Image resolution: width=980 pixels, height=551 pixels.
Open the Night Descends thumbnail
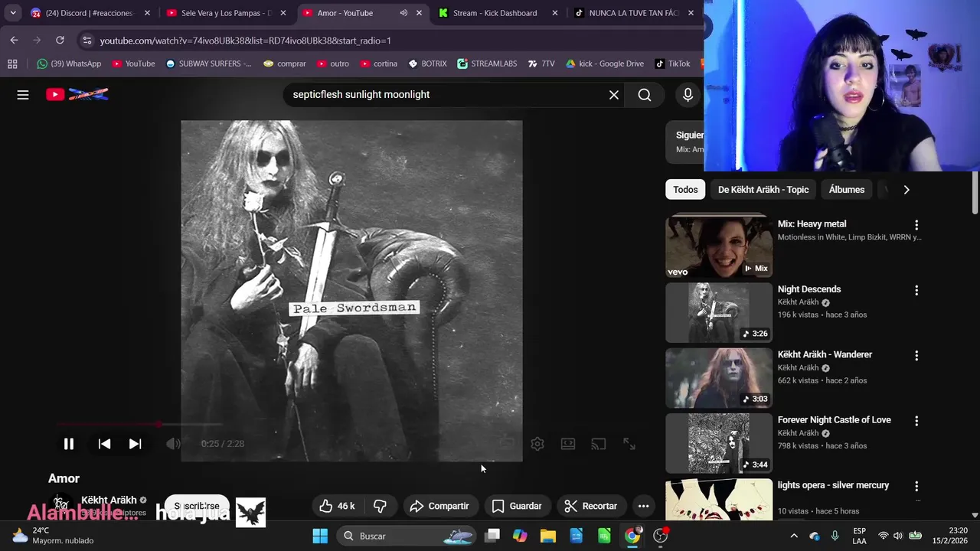pos(719,313)
